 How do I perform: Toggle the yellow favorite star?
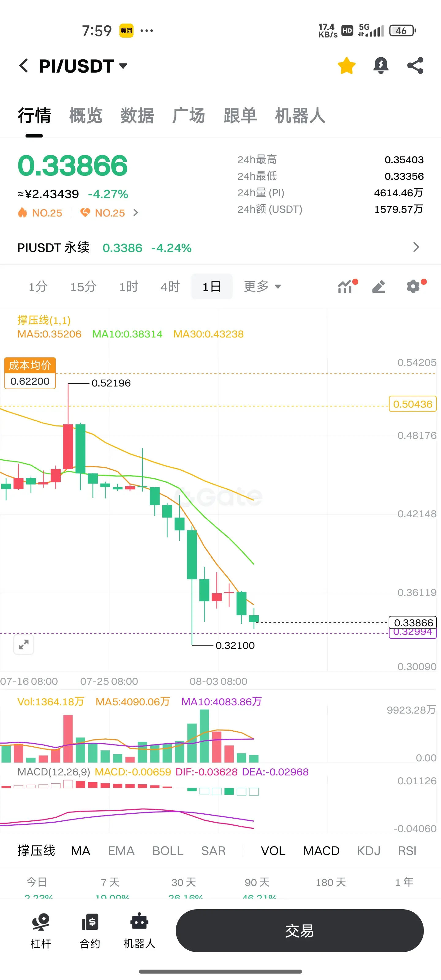click(x=346, y=66)
